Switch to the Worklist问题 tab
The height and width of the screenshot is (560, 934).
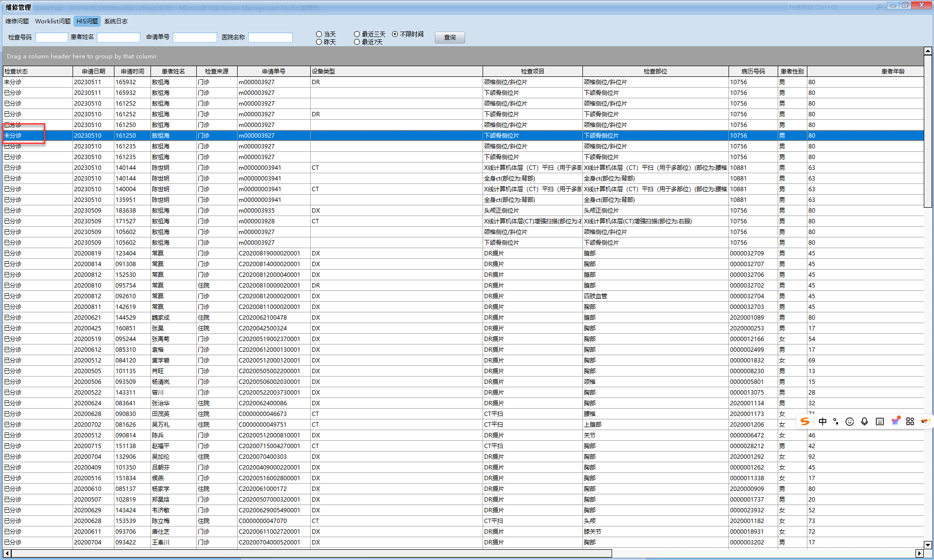tap(53, 21)
